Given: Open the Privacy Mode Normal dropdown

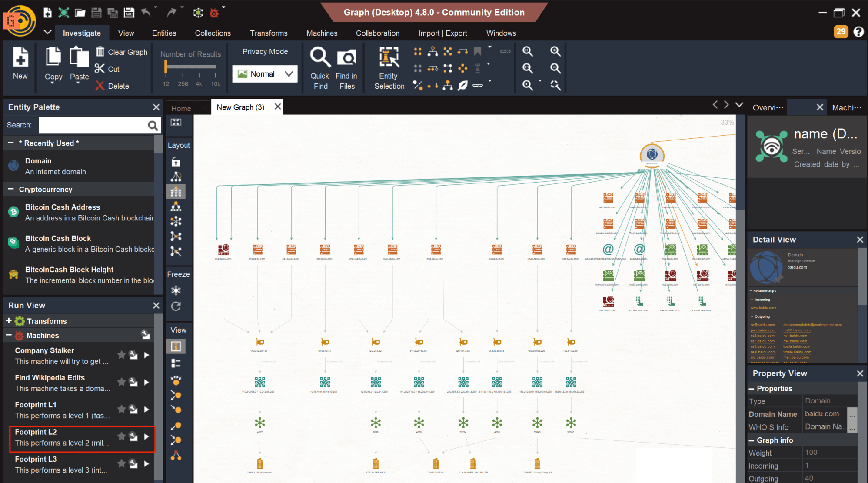Looking at the screenshot, I should coord(265,74).
